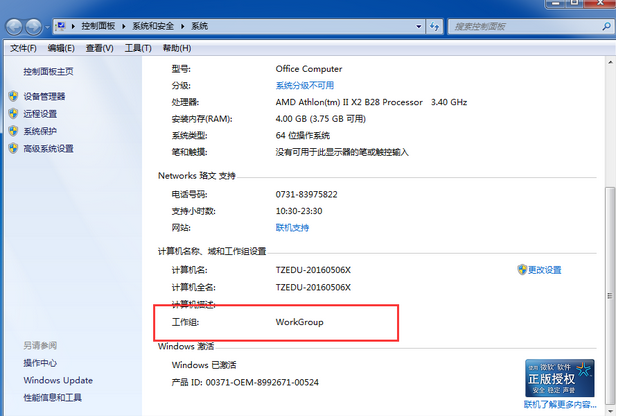Select Windows 已激活 status text

pos(204,365)
